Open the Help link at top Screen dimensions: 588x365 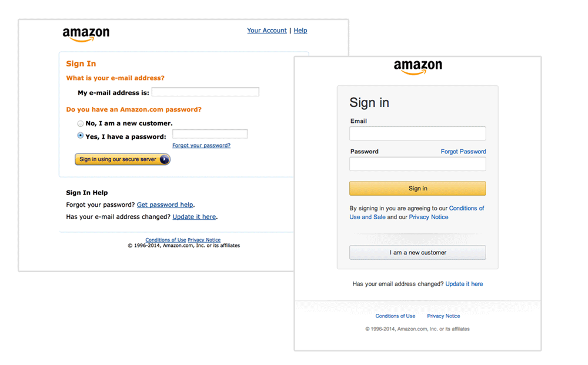tap(300, 31)
